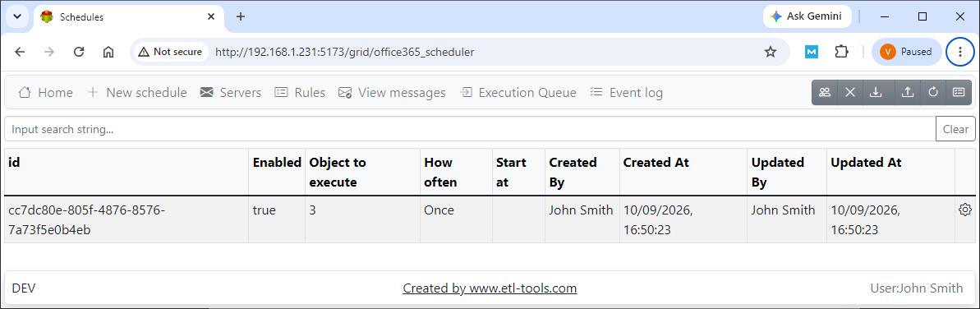Screen dimensions: 980x309
Task: Click the circular refresh icon in the grey toolbar
Action: (933, 93)
